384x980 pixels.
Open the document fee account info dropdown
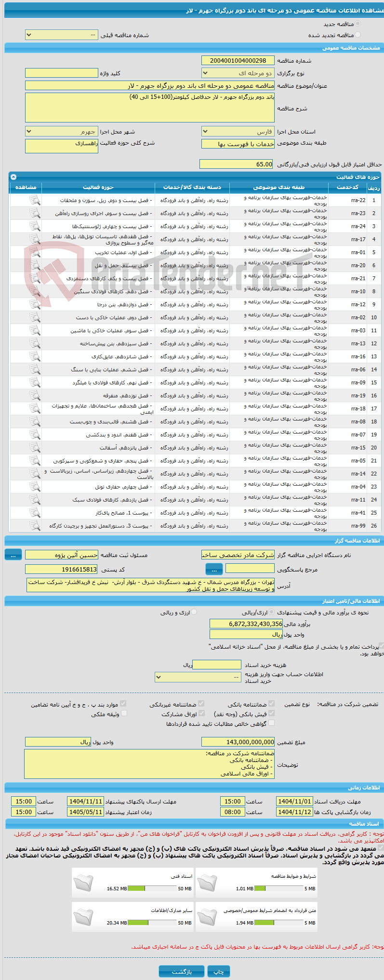[198, 677]
